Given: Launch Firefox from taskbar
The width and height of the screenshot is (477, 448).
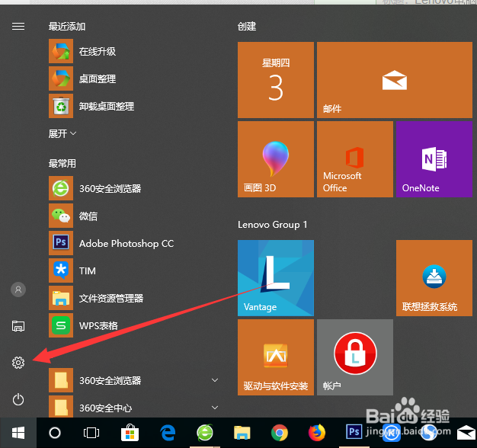Looking at the screenshot, I should point(317,433).
